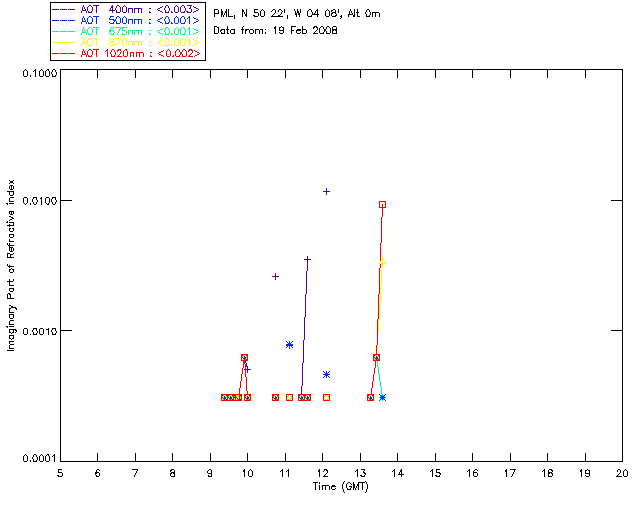640x512 pixels.
Task: Click the x-axis tick label 20
Action: click(622, 473)
